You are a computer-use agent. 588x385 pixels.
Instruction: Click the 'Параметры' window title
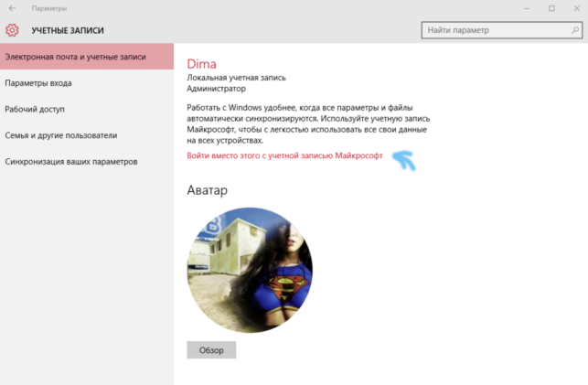click(x=49, y=8)
